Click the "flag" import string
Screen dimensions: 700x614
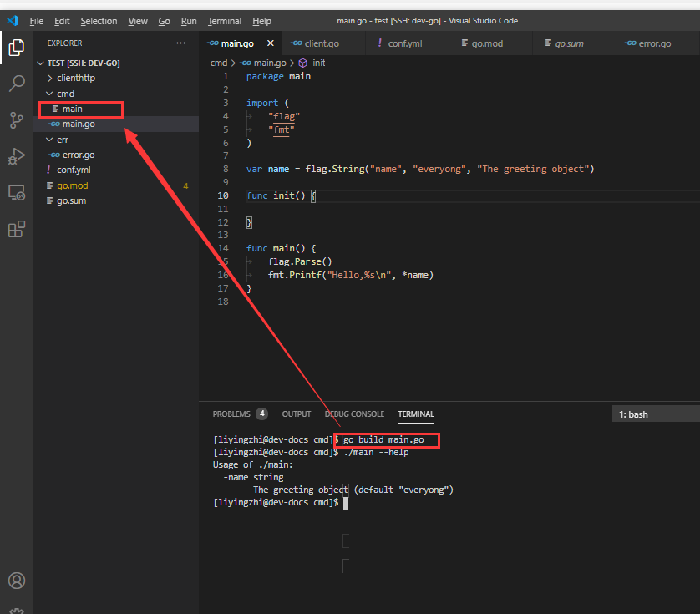tap(284, 117)
